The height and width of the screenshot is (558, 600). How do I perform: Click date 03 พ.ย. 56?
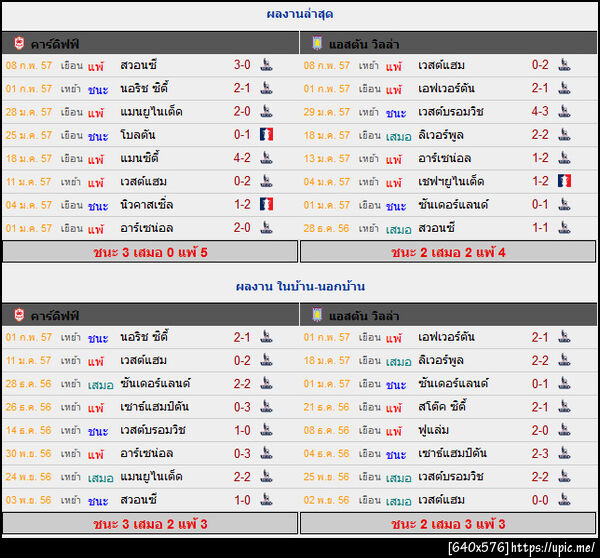[28, 500]
